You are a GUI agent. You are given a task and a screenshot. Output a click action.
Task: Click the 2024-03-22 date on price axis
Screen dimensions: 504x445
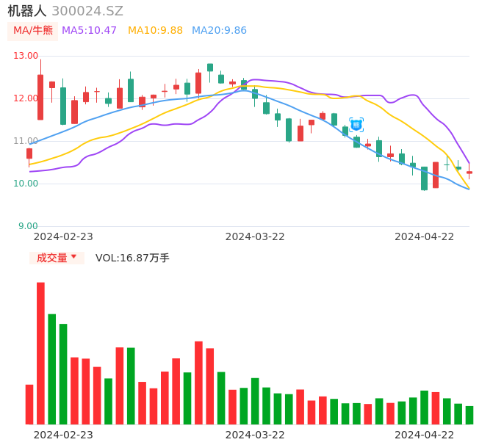coord(255,236)
